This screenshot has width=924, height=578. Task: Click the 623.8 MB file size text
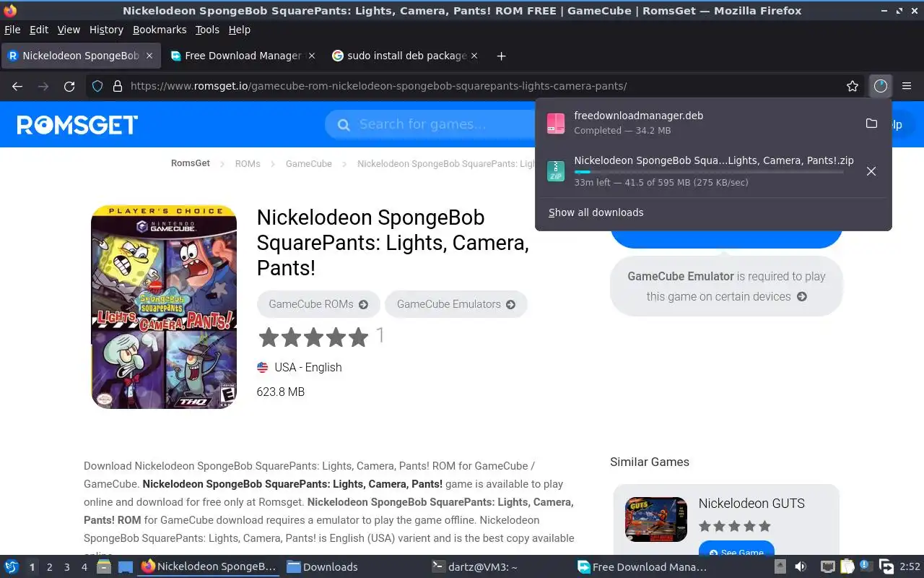tap(281, 392)
